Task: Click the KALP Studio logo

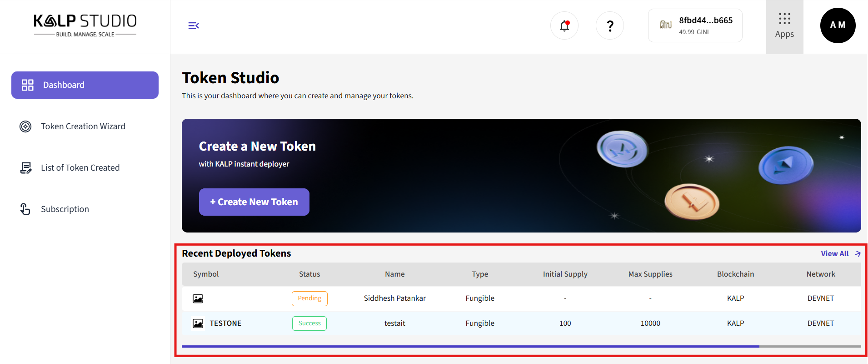Action: (85, 25)
